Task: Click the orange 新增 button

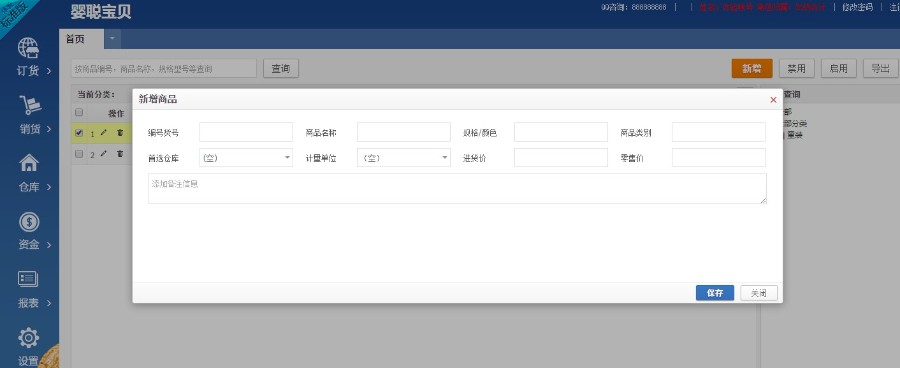Action: [752, 68]
